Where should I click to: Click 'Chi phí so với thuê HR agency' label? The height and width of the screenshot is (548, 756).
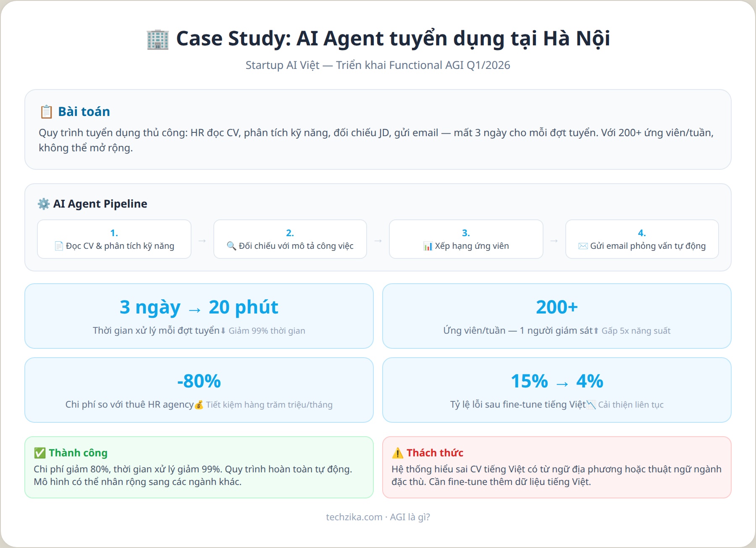(x=129, y=405)
